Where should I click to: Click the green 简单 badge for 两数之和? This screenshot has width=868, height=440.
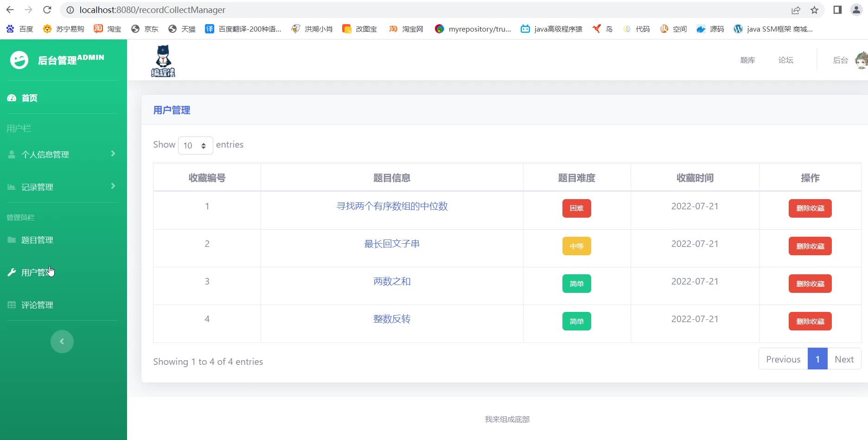click(x=576, y=284)
